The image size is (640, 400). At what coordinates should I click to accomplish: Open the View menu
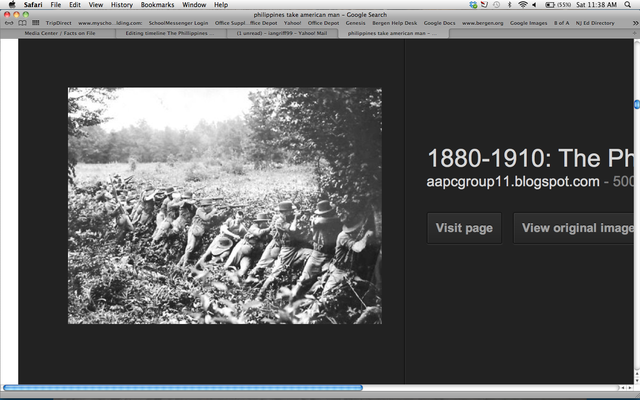click(96, 5)
